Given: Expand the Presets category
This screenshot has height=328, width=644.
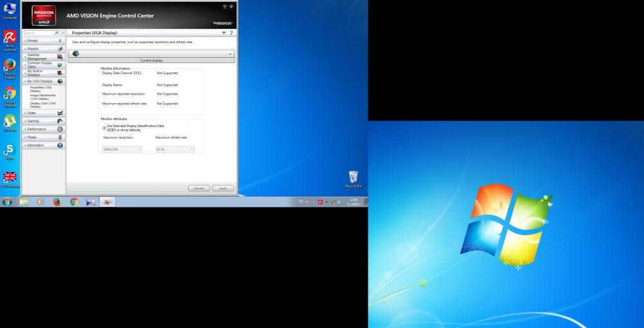Looking at the screenshot, I should pos(43,48).
